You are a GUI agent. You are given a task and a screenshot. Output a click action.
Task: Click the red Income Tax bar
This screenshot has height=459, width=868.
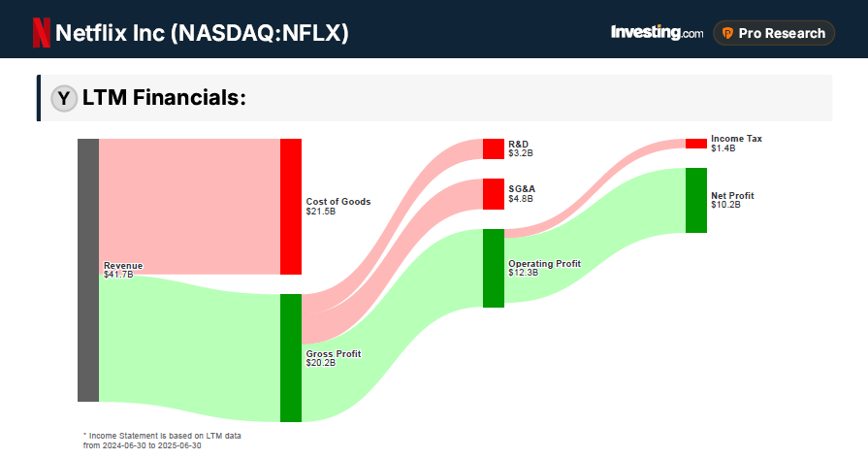(x=696, y=144)
